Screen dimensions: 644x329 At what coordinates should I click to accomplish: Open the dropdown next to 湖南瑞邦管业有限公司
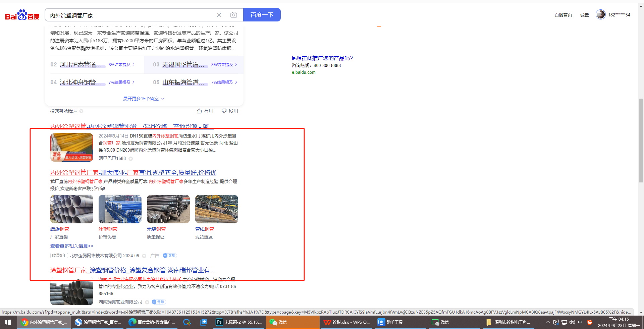tap(147, 302)
